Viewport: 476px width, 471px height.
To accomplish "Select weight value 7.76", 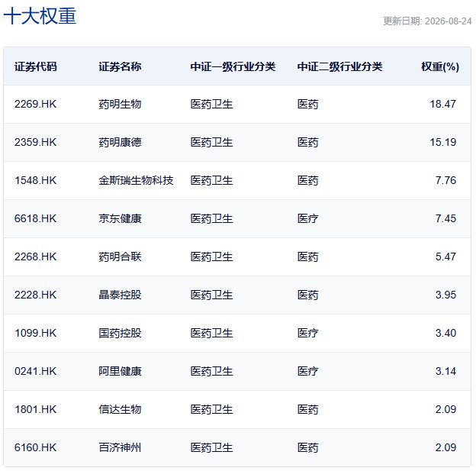I will [445, 180].
